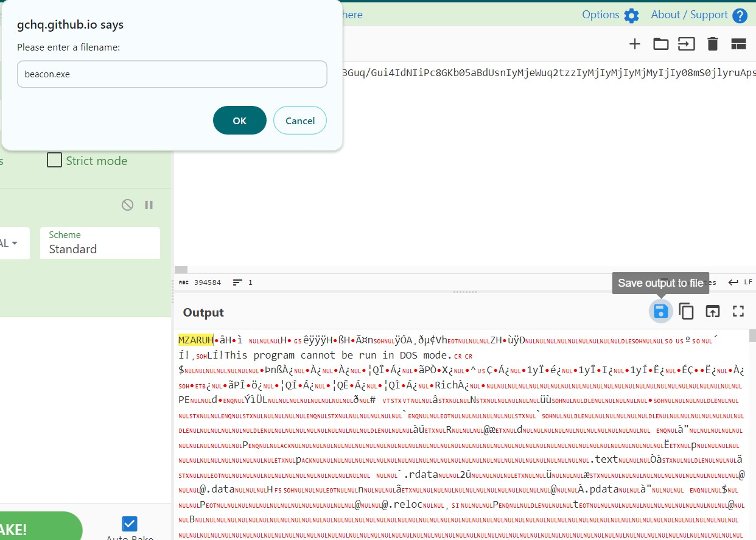The height and width of the screenshot is (540, 756).
Task: Reset pane layout icon
Action: click(x=738, y=44)
